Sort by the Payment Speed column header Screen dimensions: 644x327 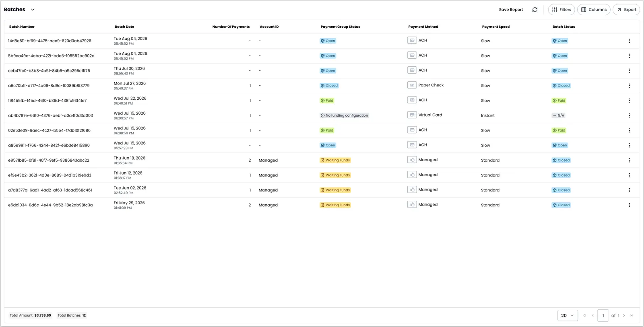(x=496, y=27)
